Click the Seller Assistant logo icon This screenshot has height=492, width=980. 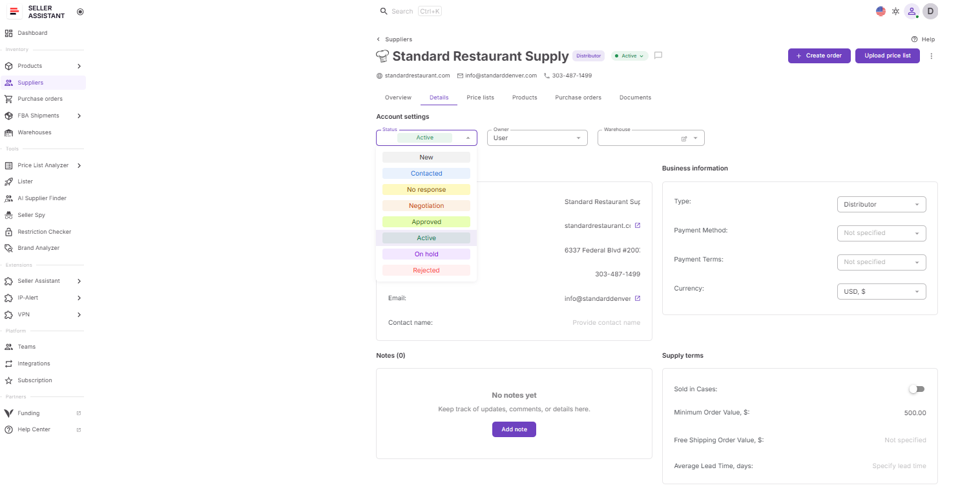(14, 12)
